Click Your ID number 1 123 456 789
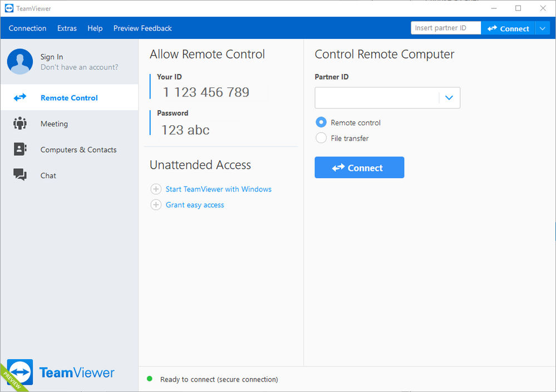This screenshot has height=392, width=556. tap(206, 92)
